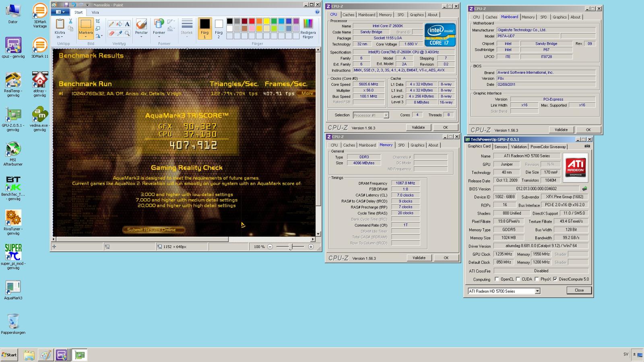Open Papperskorgen recycle bin
The width and height of the screenshot is (644, 362).
(x=13, y=324)
